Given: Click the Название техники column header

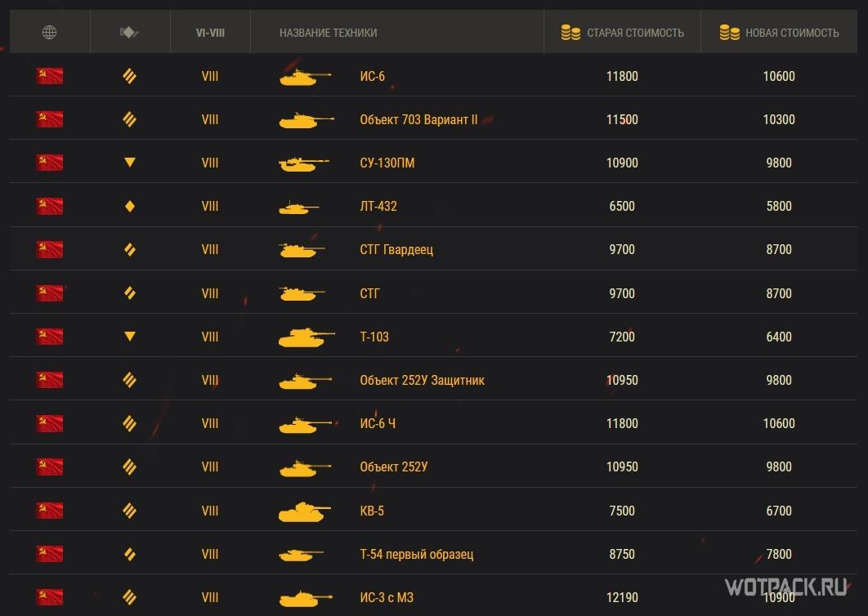Looking at the screenshot, I should tap(328, 33).
